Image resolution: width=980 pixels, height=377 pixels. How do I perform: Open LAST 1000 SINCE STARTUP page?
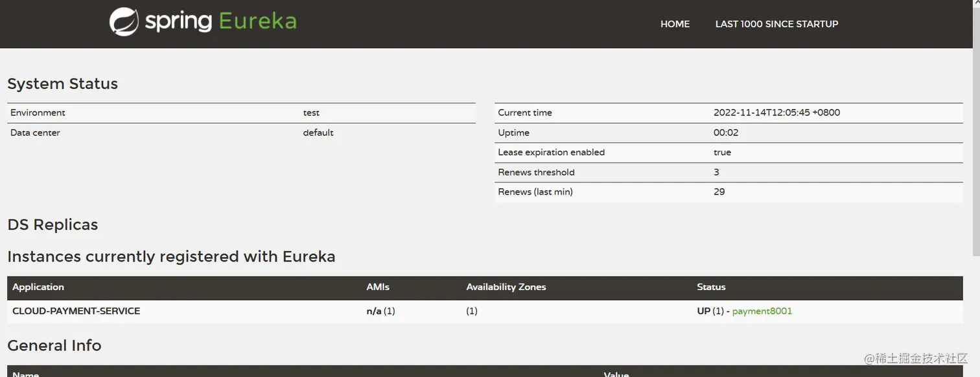click(776, 24)
